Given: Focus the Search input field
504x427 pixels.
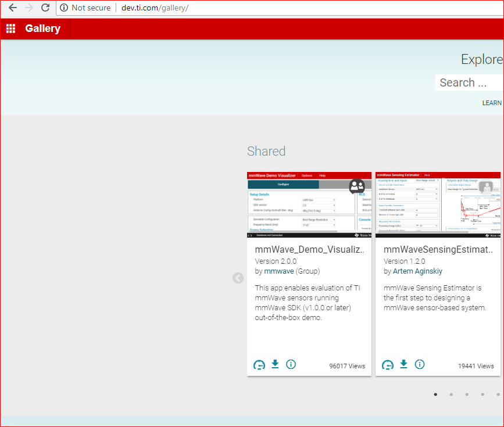Looking at the screenshot, I should pyautogui.click(x=470, y=82).
